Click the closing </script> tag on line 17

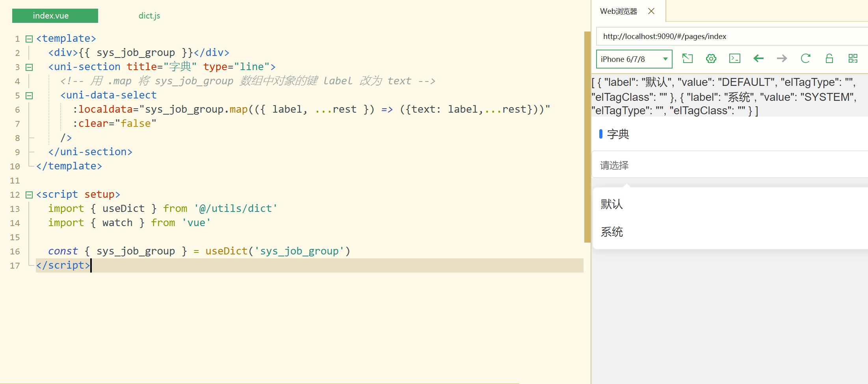[x=63, y=265]
